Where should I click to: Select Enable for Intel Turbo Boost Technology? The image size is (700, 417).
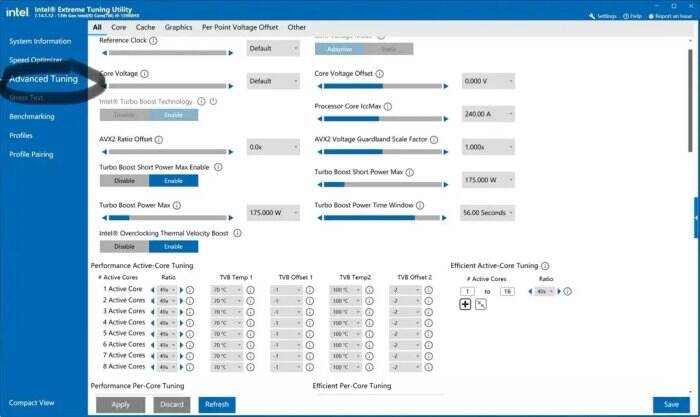pos(173,115)
